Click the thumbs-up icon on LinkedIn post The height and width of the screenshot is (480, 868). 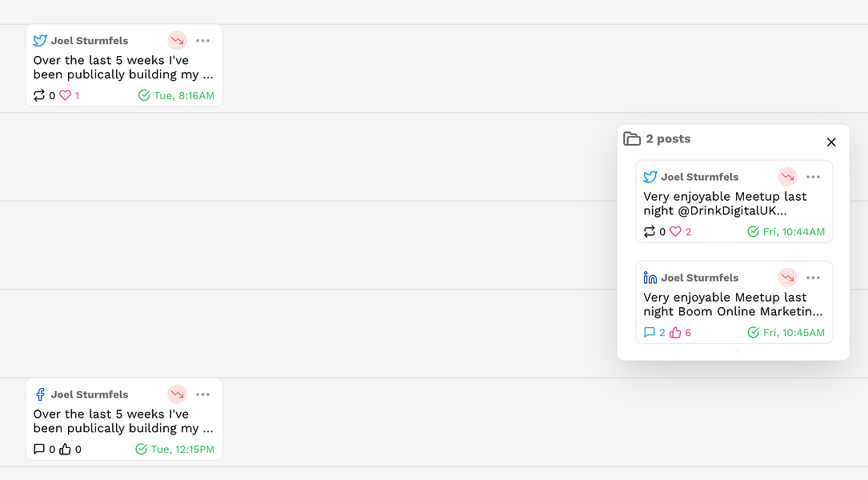point(675,333)
